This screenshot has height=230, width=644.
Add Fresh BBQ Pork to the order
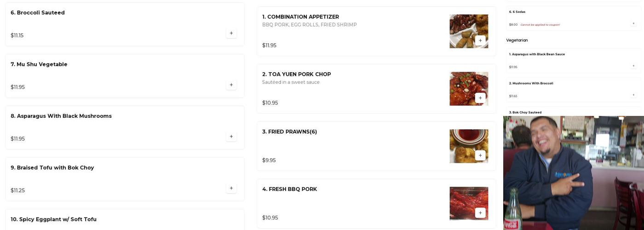(x=480, y=213)
